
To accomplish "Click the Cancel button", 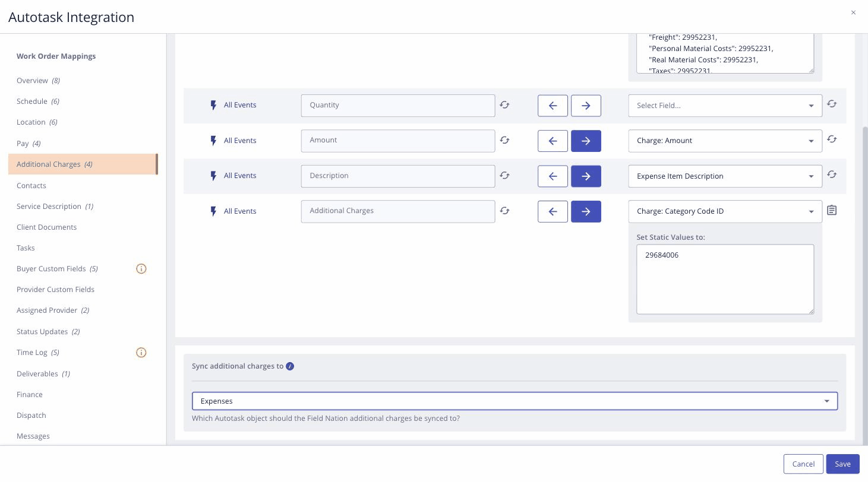I will 803,464.
